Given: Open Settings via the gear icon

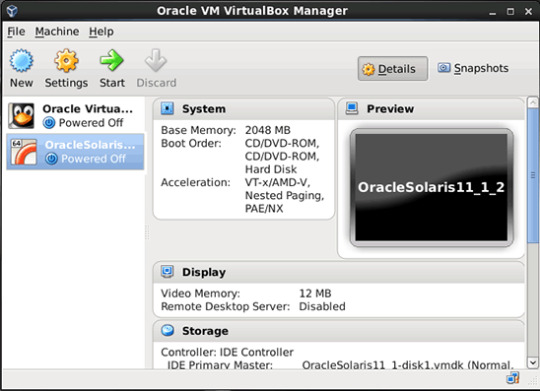Looking at the screenshot, I should [66, 61].
